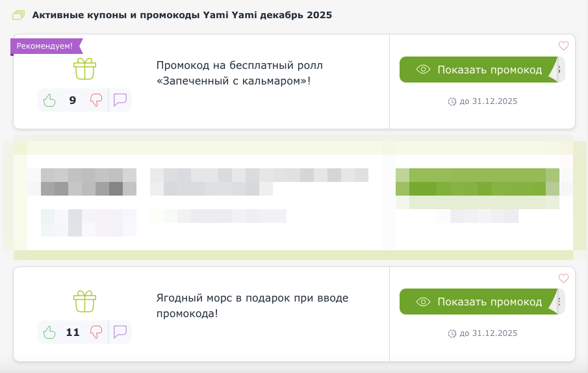Favorite the berry mors offer with heart

coord(563,278)
